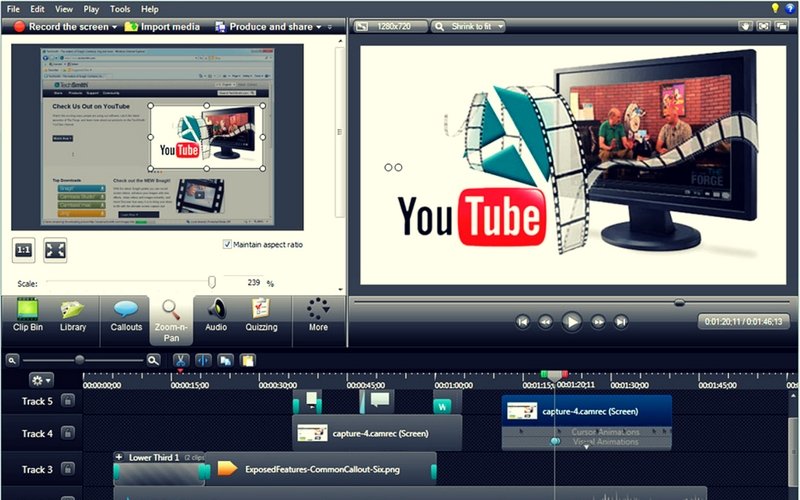Open the Zoom-n-Pan tab
The height and width of the screenshot is (500, 800).
[171, 321]
